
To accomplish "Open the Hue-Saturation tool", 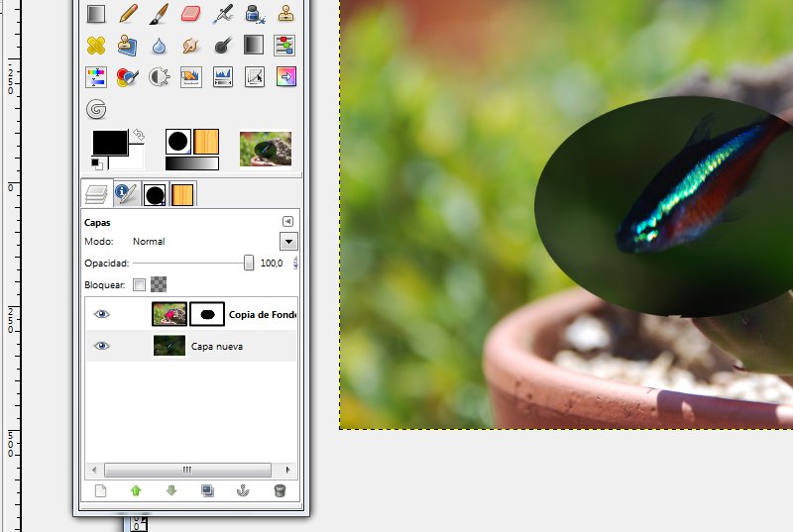I will tap(96, 77).
